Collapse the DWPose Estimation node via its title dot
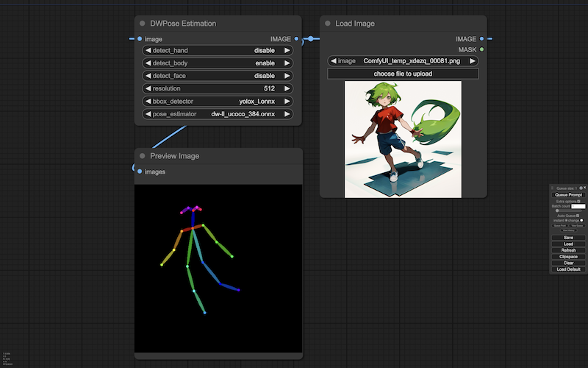The width and height of the screenshot is (588, 368). click(142, 24)
